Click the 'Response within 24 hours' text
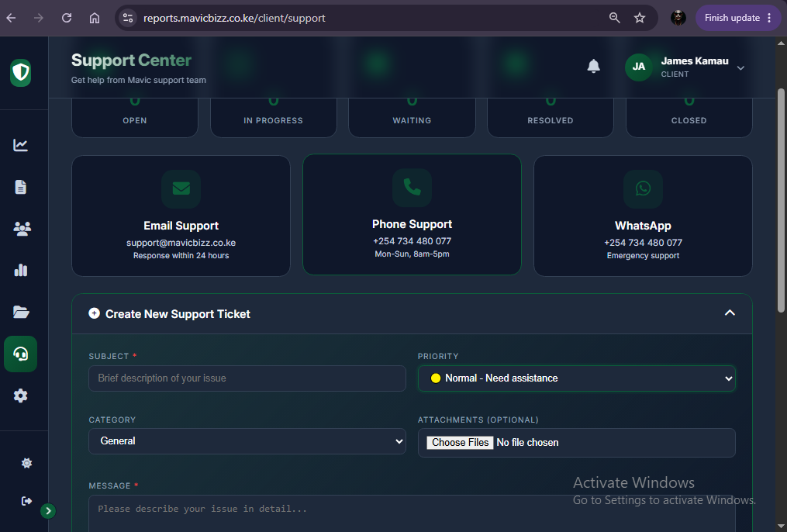Viewport: 787px width, 532px height. coord(181,255)
